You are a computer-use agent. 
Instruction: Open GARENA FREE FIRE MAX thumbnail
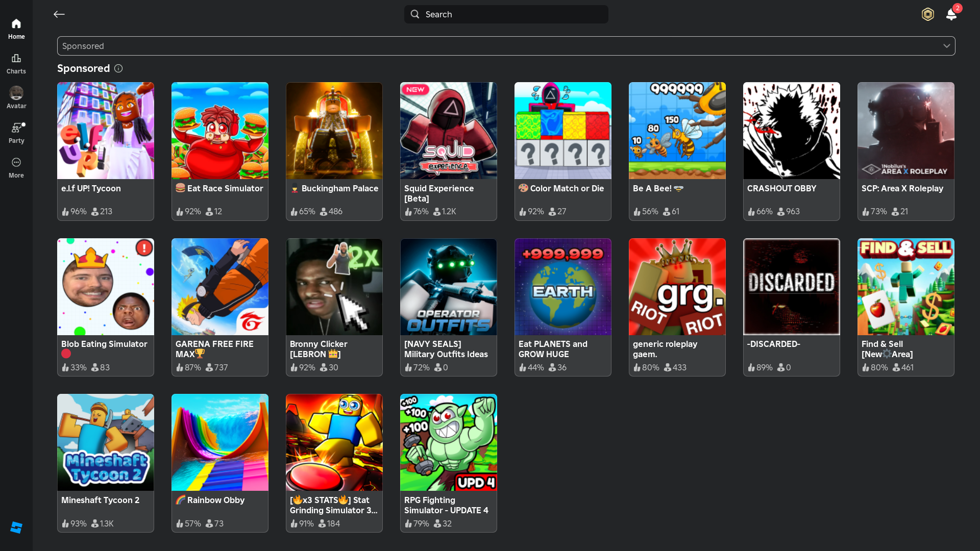(x=220, y=287)
